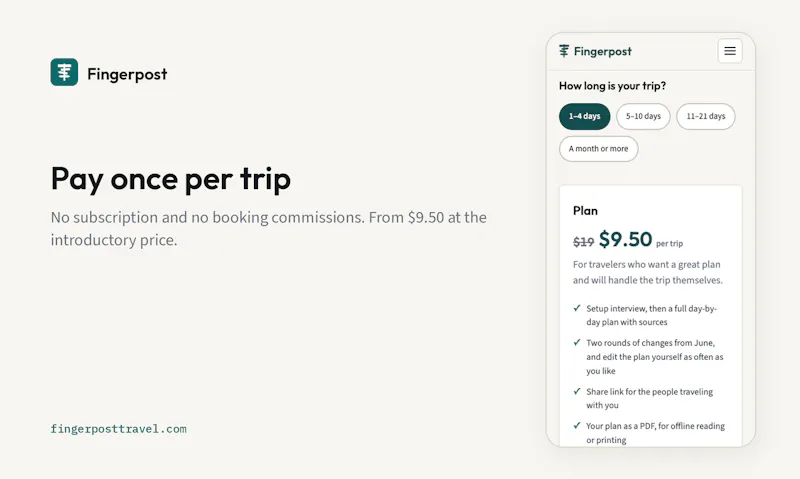
Task: Click the struck-through $19 price
Action: [584, 242]
